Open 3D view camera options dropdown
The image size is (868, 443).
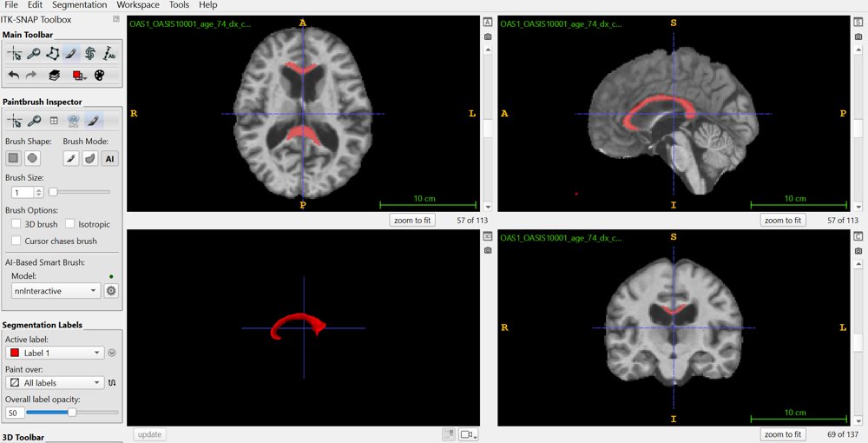point(469,434)
